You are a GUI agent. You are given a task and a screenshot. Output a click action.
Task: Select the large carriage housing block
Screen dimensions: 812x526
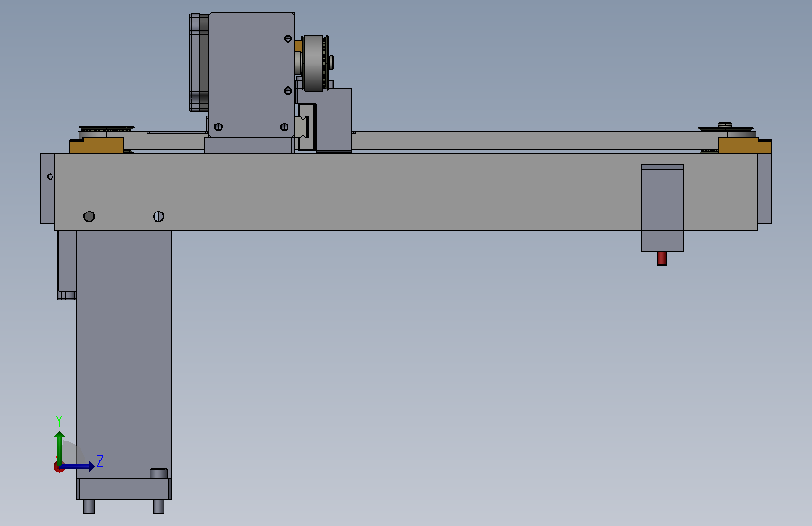pos(251,75)
